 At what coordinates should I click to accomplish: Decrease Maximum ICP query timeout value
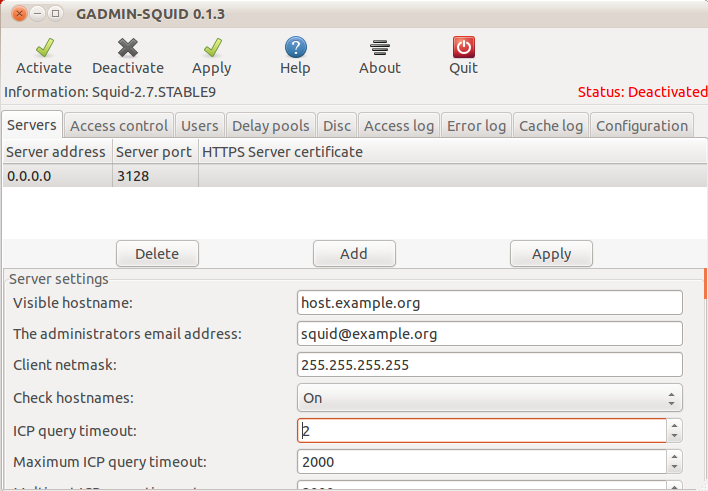(x=674, y=467)
